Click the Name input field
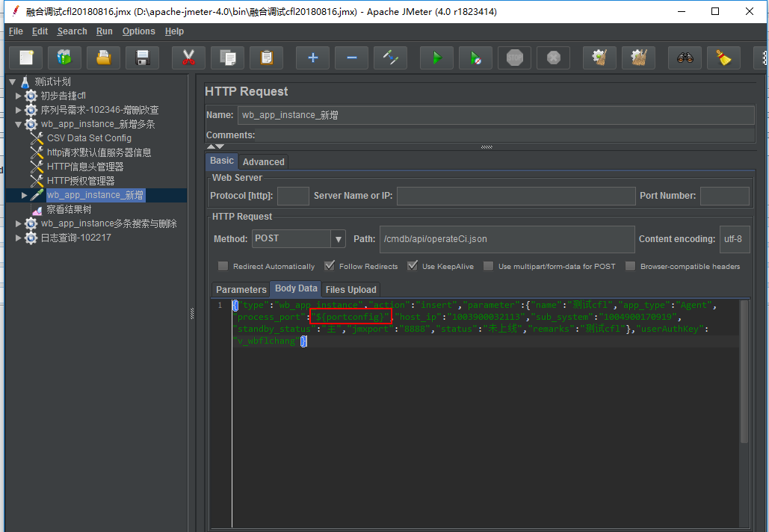This screenshot has width=769, height=532. click(495, 115)
